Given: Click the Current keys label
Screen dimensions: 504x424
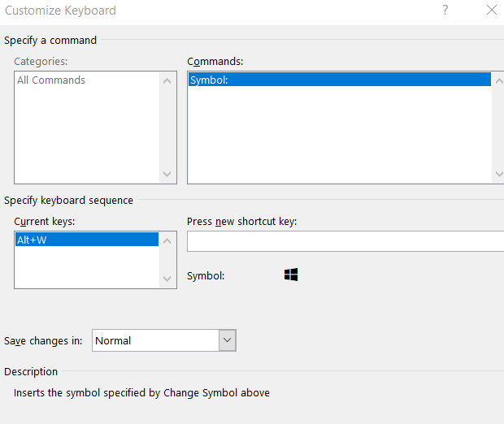Looking at the screenshot, I should tap(45, 222).
